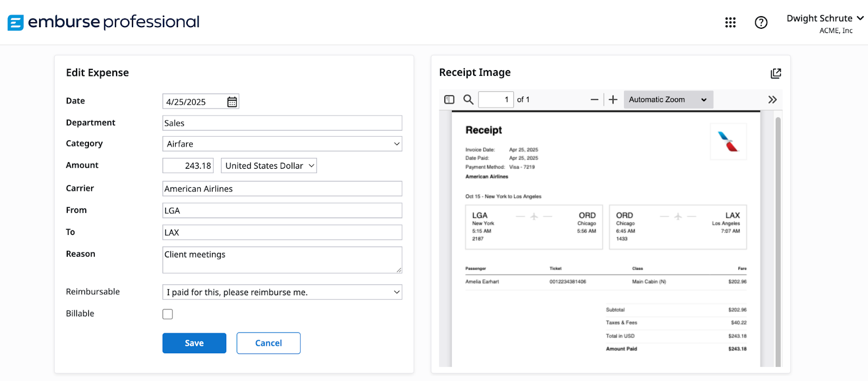Open the receipt viewer tools menu
Screen dimensions: 868x381
[x=773, y=99]
